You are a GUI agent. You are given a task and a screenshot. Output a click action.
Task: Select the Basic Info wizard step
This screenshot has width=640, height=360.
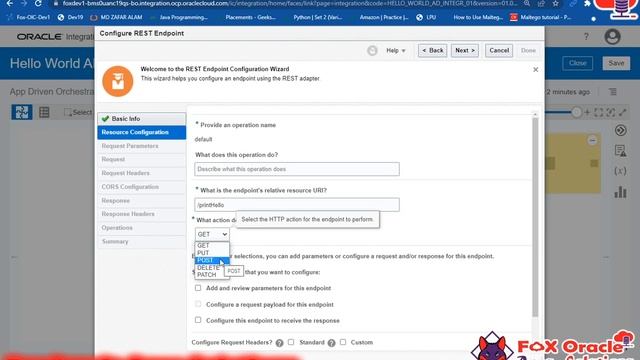click(142, 119)
